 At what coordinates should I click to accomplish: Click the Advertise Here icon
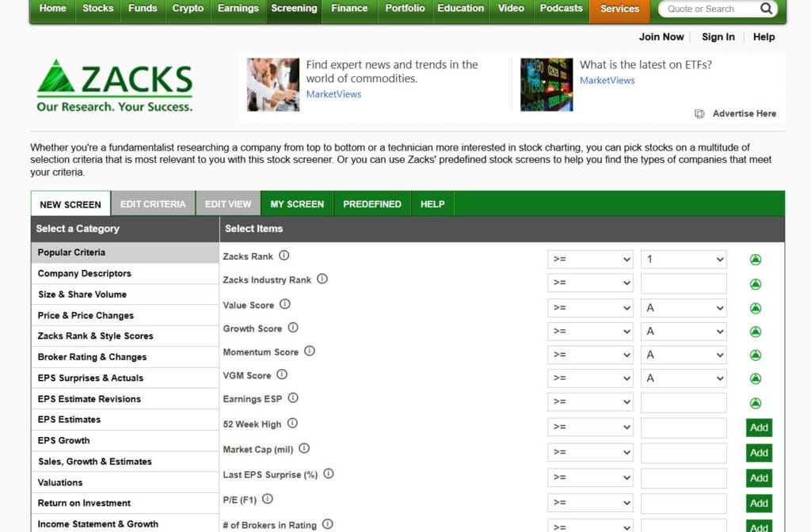tap(699, 113)
